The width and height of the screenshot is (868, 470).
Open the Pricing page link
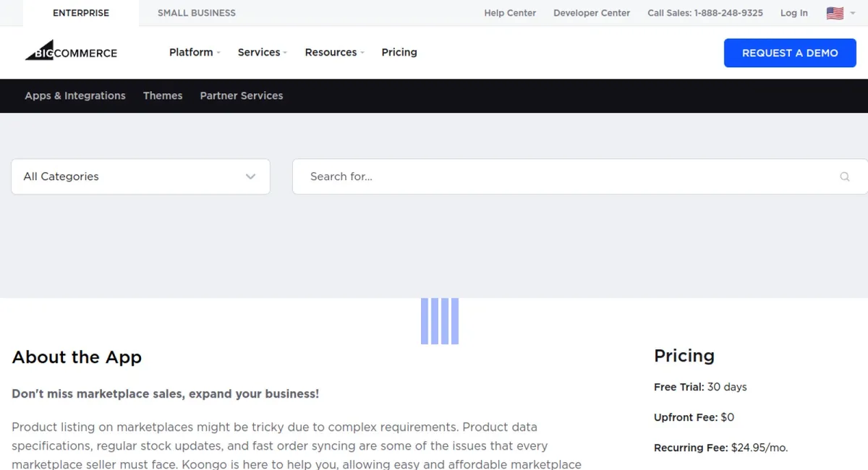[399, 52]
